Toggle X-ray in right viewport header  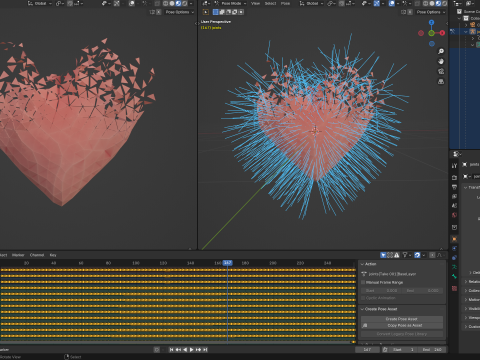pos(417,3)
